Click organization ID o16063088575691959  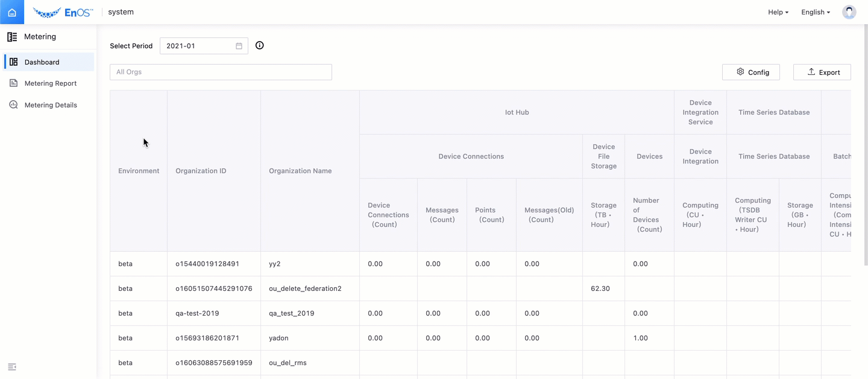click(x=214, y=363)
